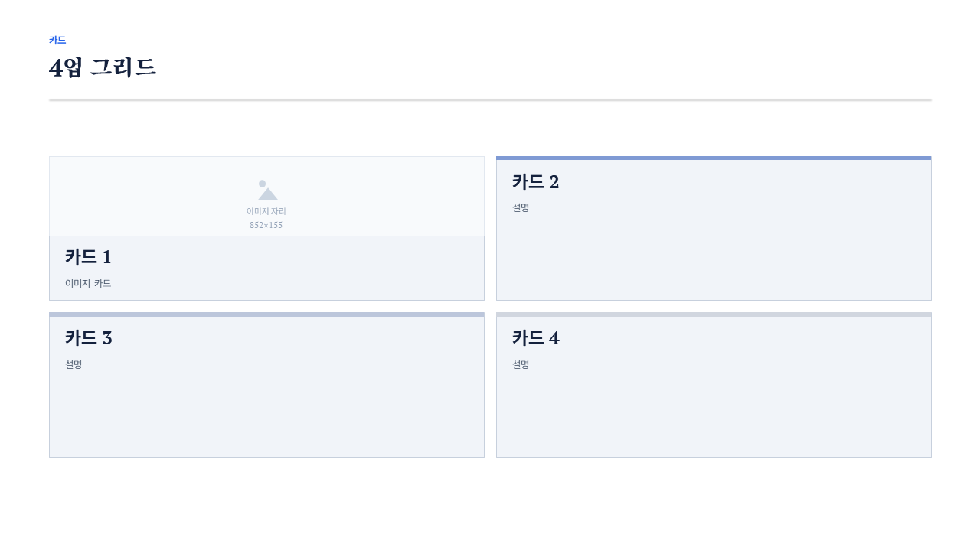Click the 852×155 size label

click(266, 225)
